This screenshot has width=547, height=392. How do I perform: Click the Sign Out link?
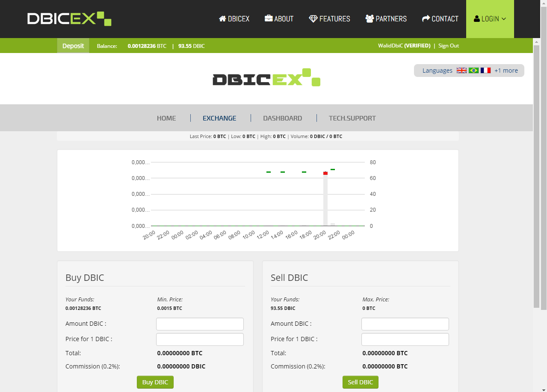449,46
